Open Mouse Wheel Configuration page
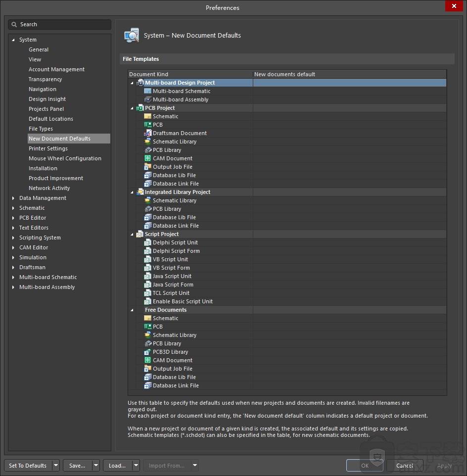Image resolution: width=467 pixels, height=476 pixels. tap(65, 158)
